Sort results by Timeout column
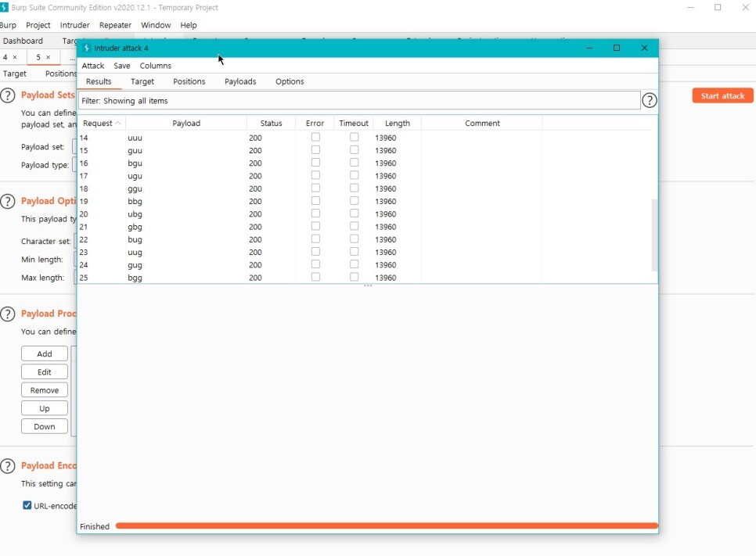Viewport: 756px width, 556px height. (354, 123)
